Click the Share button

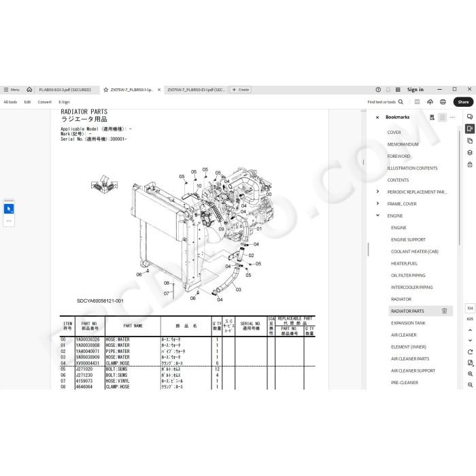pyautogui.click(x=463, y=102)
